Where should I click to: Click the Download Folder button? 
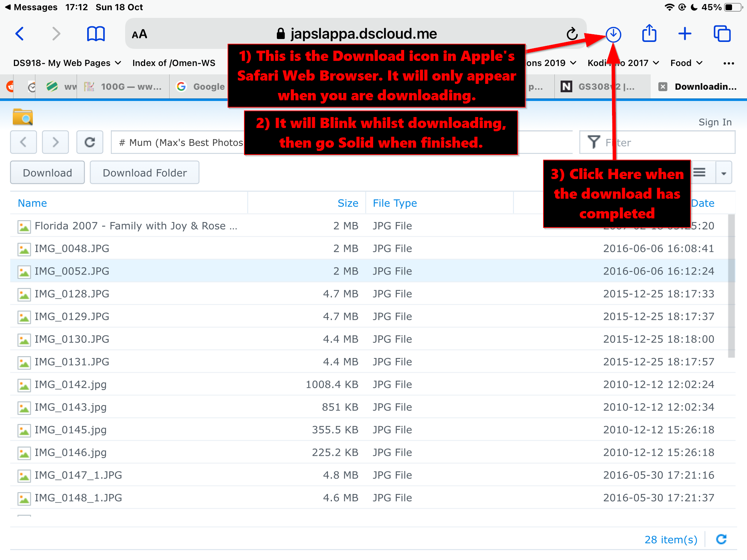pyautogui.click(x=144, y=172)
